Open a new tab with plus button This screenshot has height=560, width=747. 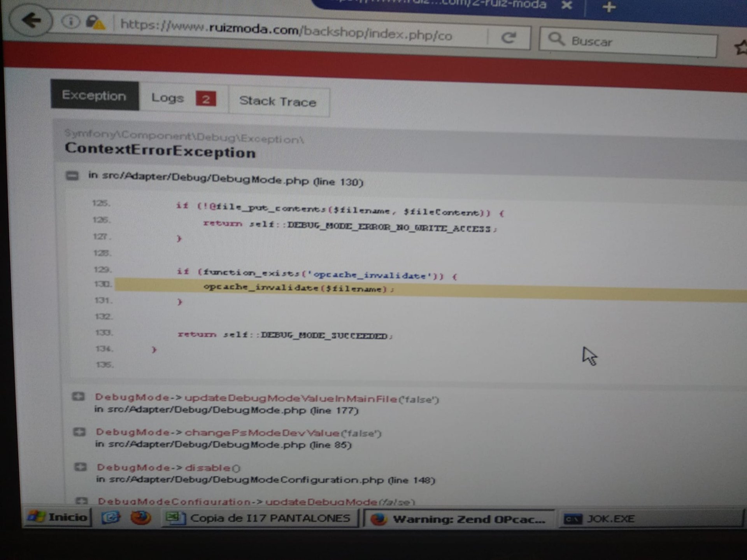(x=609, y=7)
